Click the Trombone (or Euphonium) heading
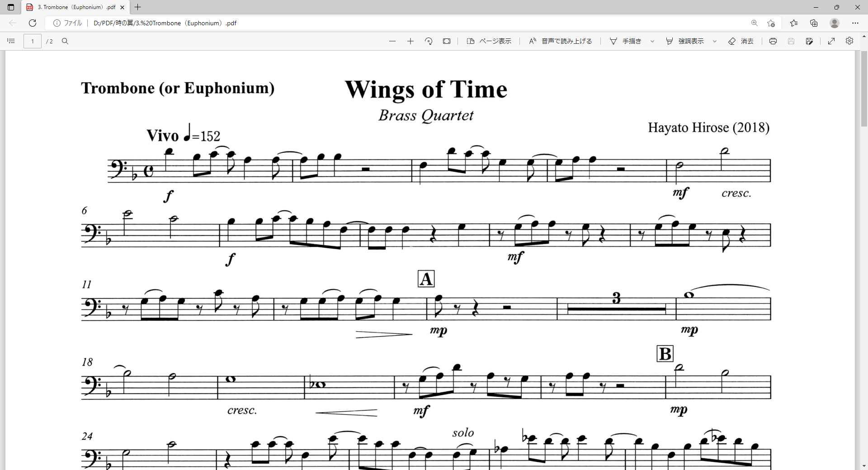Image resolution: width=868 pixels, height=470 pixels. tap(178, 88)
